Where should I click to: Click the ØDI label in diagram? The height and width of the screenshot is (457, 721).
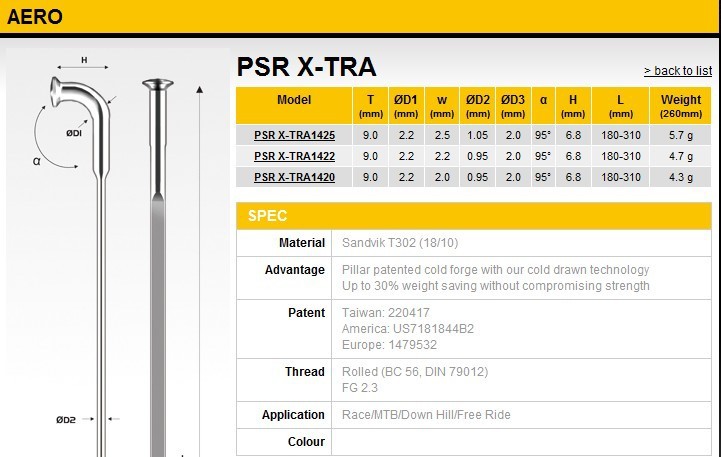(x=74, y=133)
